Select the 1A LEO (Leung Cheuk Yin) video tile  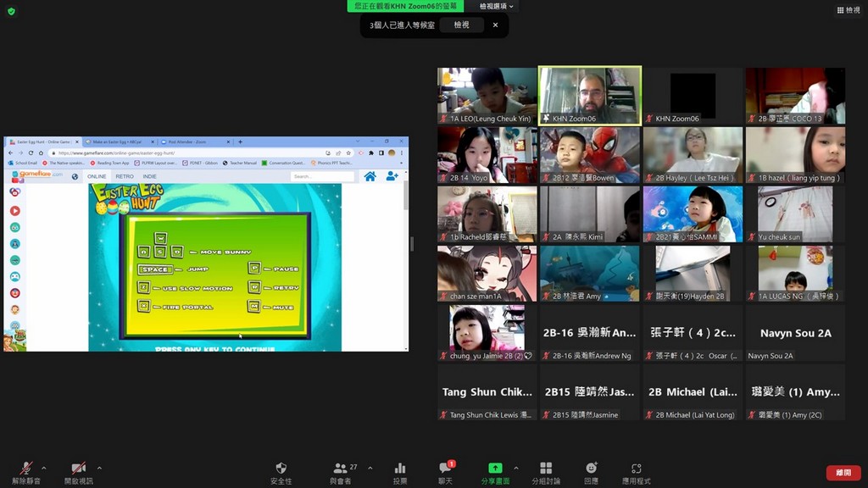pyautogui.click(x=487, y=96)
